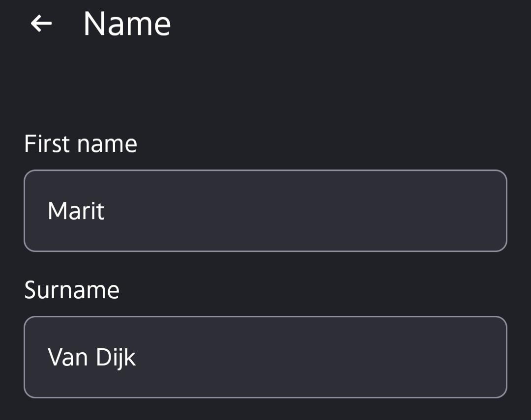531x420 pixels.
Task: Click the Surname input field
Action: coord(265,357)
